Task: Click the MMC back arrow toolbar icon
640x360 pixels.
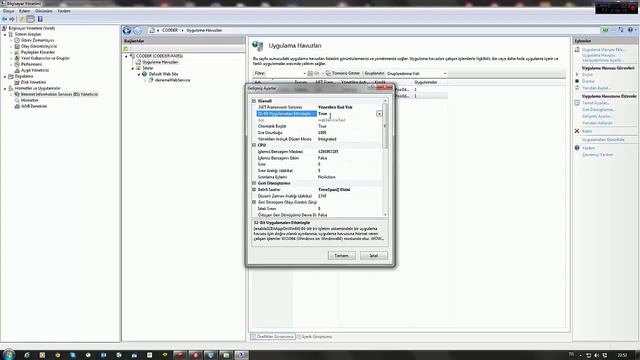Action: click(4, 19)
